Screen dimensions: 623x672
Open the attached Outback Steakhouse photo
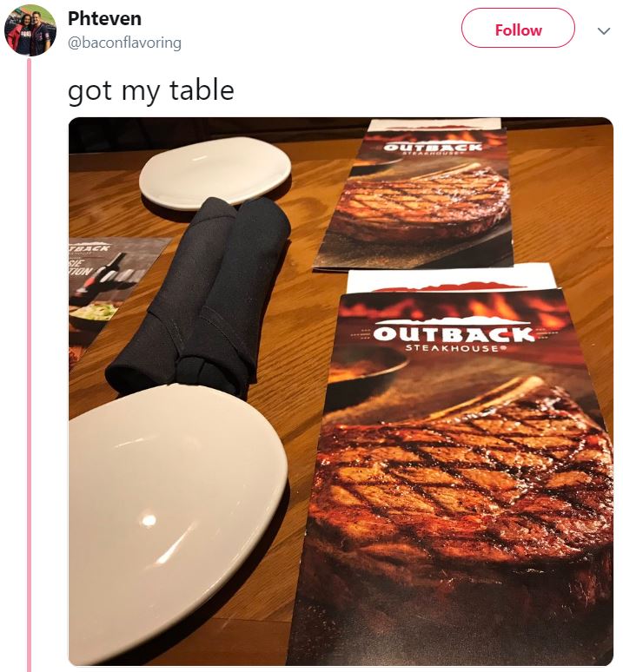pyautogui.click(x=341, y=392)
